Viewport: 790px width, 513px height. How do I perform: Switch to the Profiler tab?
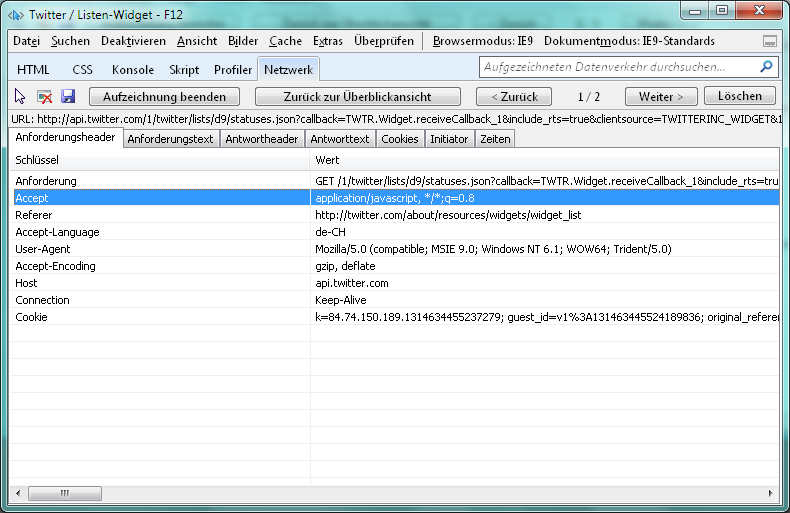click(x=233, y=70)
